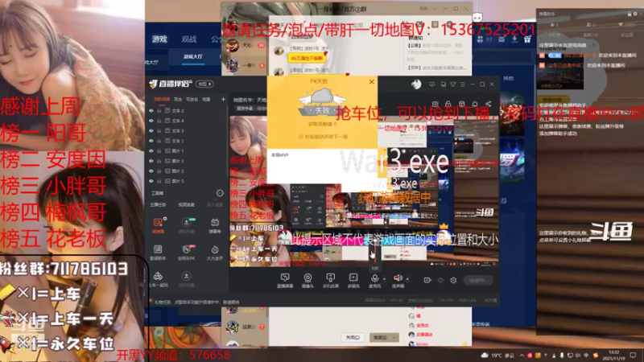Collapse the 工具箱 panel with the minus circle
This screenshot has height=362, width=644.
220,193
